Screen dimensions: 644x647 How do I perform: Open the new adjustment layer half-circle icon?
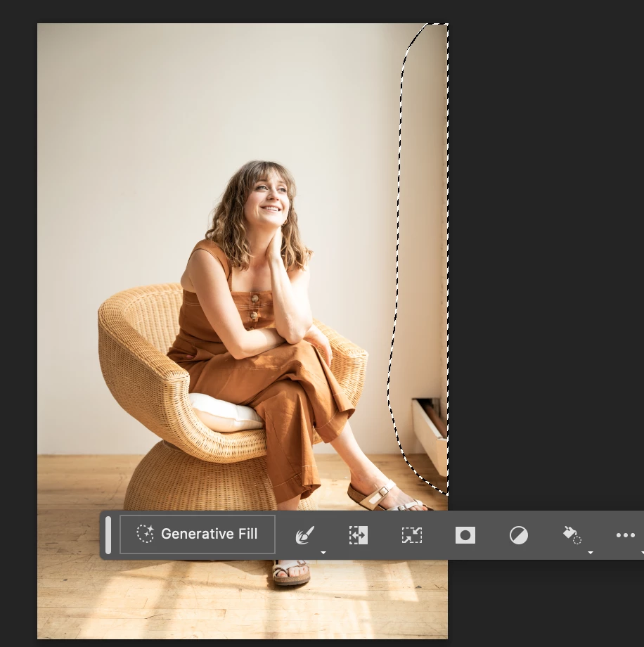click(519, 535)
